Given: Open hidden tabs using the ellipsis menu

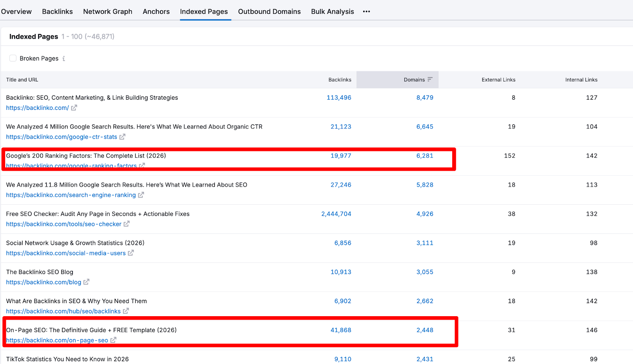Looking at the screenshot, I should (x=366, y=11).
